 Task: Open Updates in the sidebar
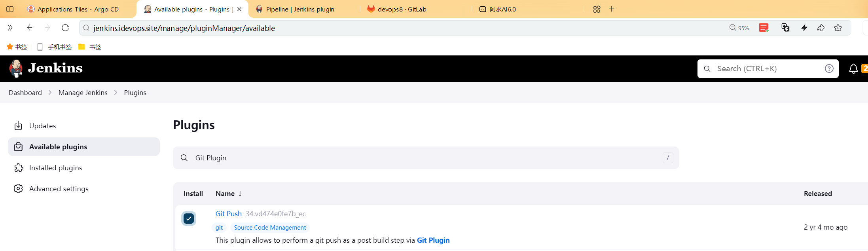click(84, 125)
